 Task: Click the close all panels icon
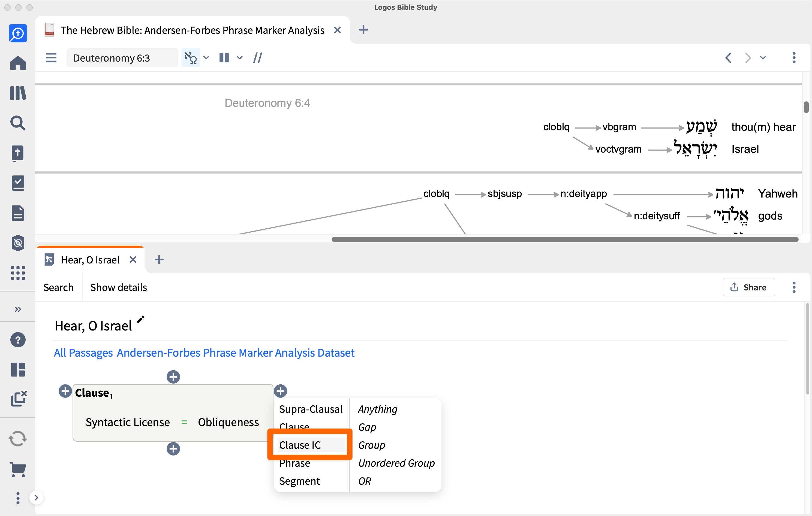pos(19,399)
